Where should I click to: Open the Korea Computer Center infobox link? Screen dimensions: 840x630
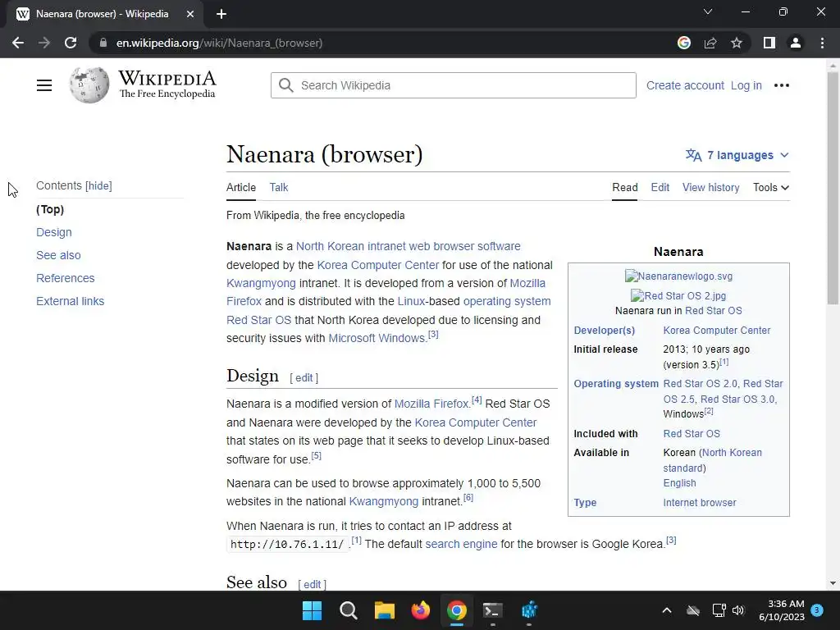[x=717, y=331]
